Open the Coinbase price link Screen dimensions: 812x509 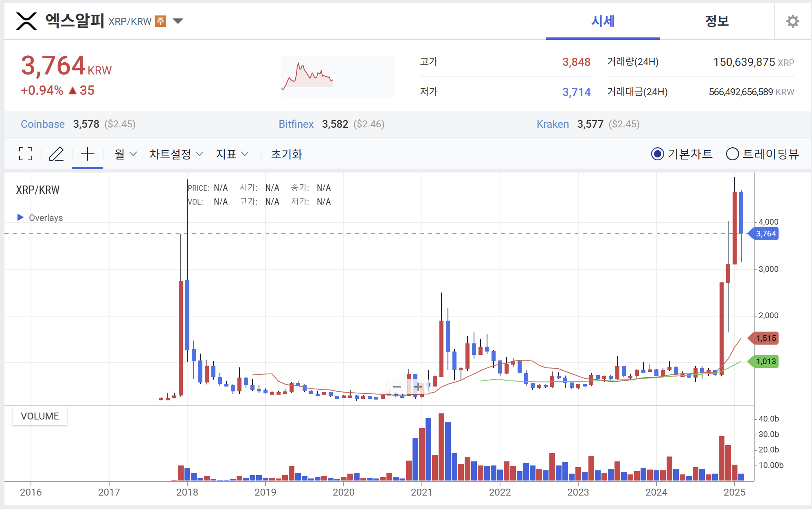(43, 124)
